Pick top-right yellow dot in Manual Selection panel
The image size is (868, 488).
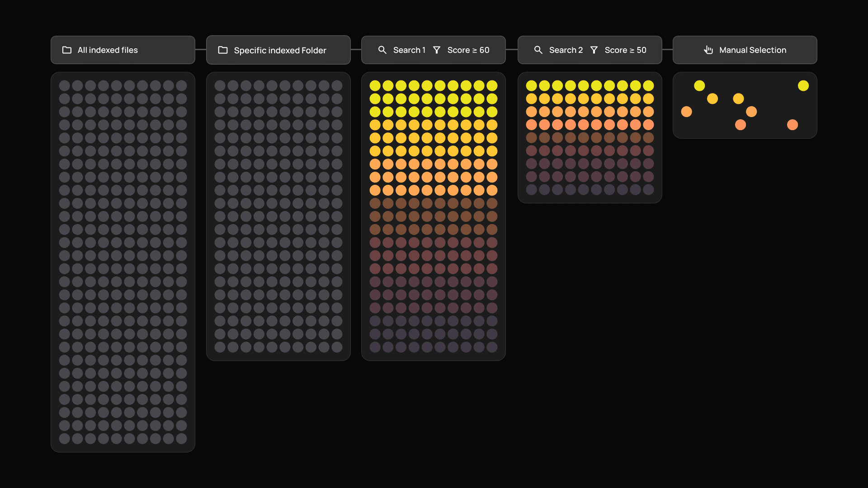[x=803, y=86]
